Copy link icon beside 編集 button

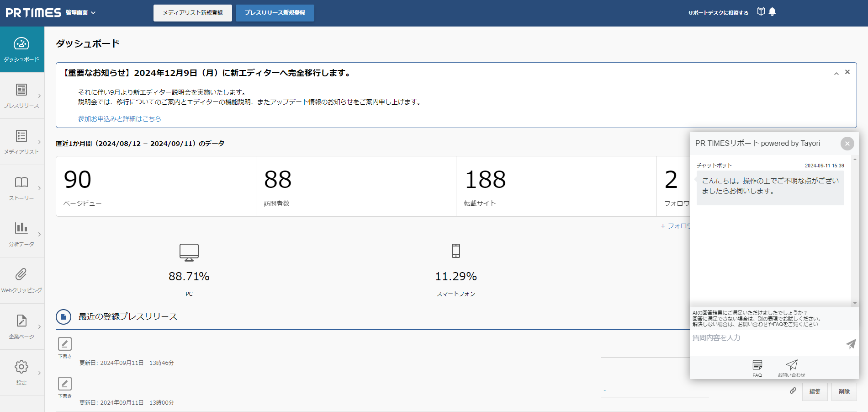click(x=793, y=391)
